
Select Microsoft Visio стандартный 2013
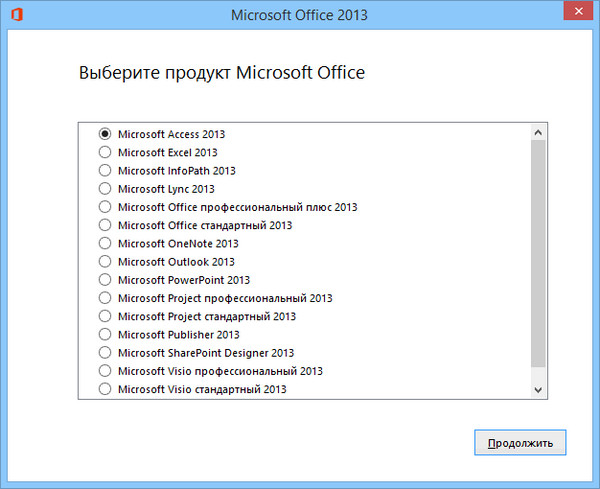(105, 389)
